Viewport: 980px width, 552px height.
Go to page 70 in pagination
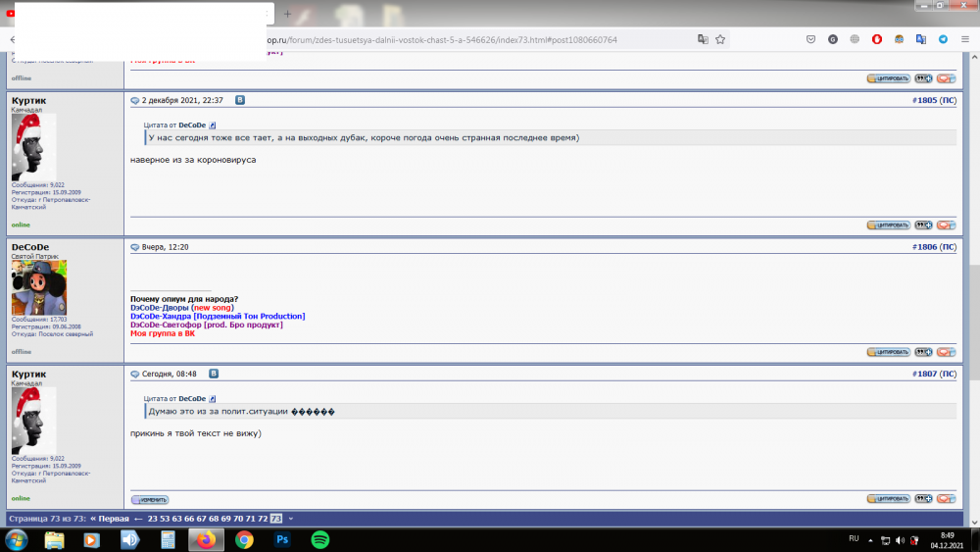[x=238, y=519]
